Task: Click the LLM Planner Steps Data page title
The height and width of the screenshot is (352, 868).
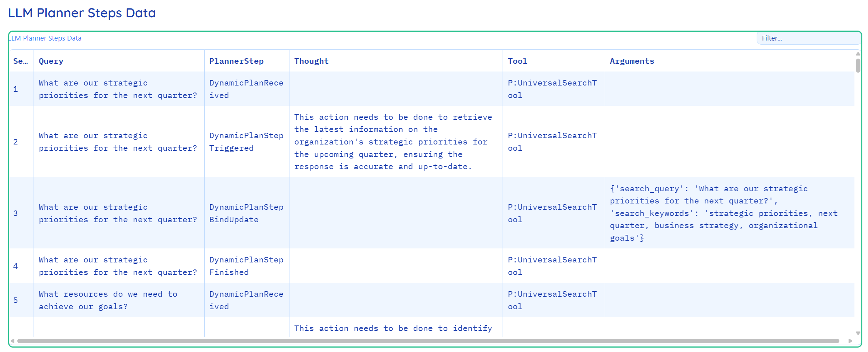Action: point(82,13)
